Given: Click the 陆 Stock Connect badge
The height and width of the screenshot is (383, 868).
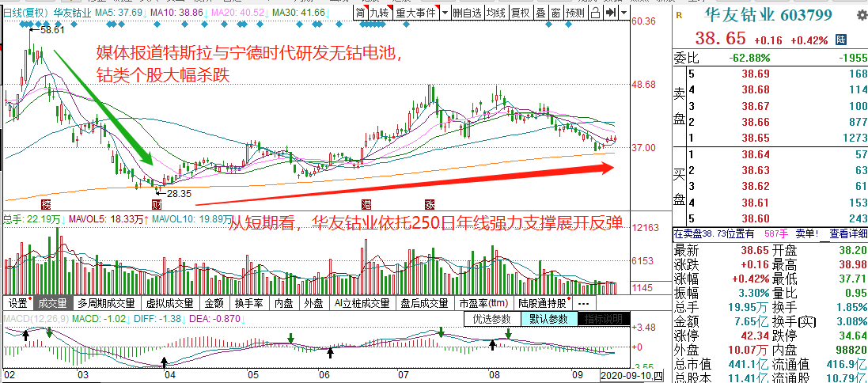Looking at the screenshot, I should click(841, 40).
